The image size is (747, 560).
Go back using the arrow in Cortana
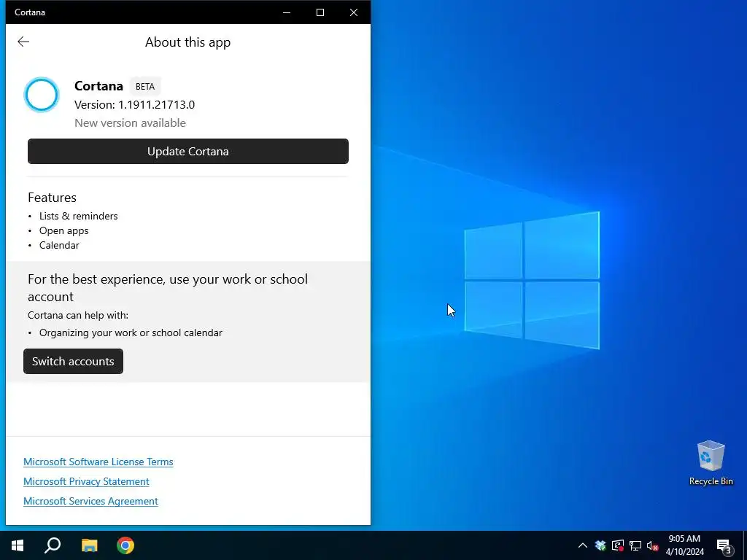click(23, 42)
